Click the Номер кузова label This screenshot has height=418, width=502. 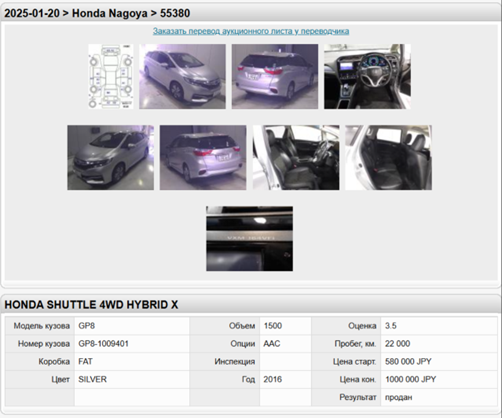[44, 344]
